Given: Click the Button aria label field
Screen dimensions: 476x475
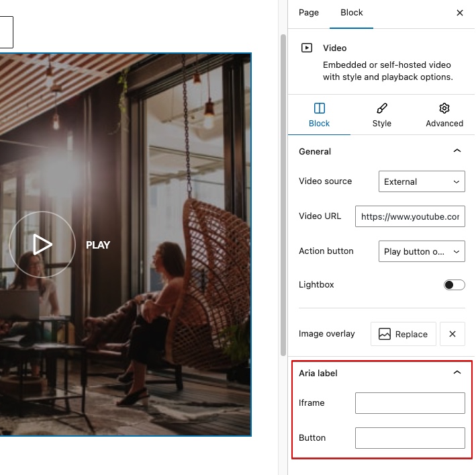Looking at the screenshot, I should pyautogui.click(x=410, y=438).
